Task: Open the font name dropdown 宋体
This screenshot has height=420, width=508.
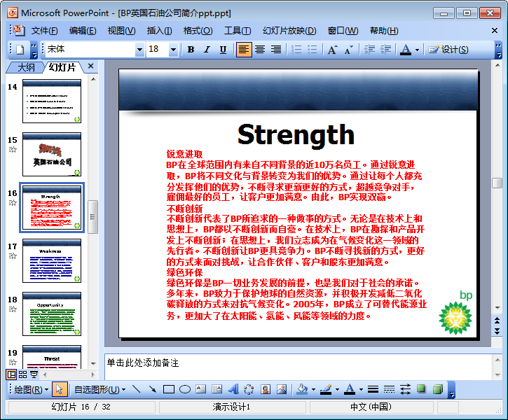Action: click(x=139, y=50)
